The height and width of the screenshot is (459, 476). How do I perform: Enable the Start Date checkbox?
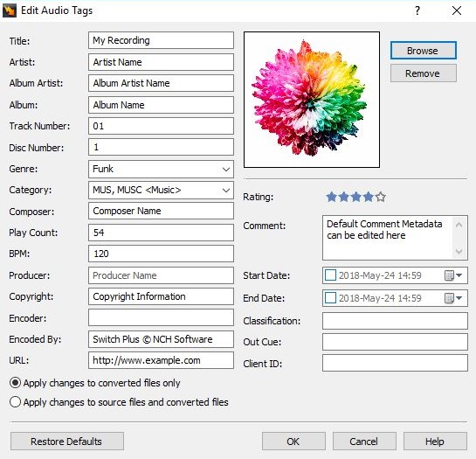(x=330, y=275)
